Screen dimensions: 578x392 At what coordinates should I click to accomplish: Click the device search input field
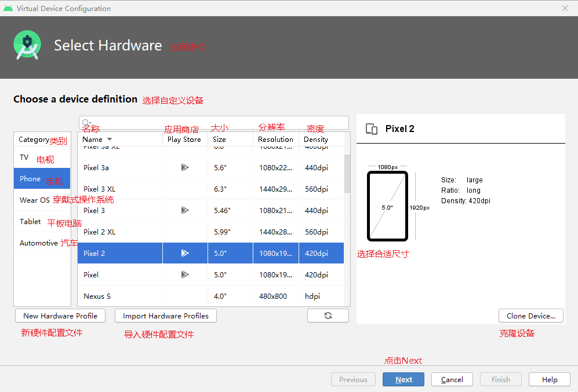(214, 123)
